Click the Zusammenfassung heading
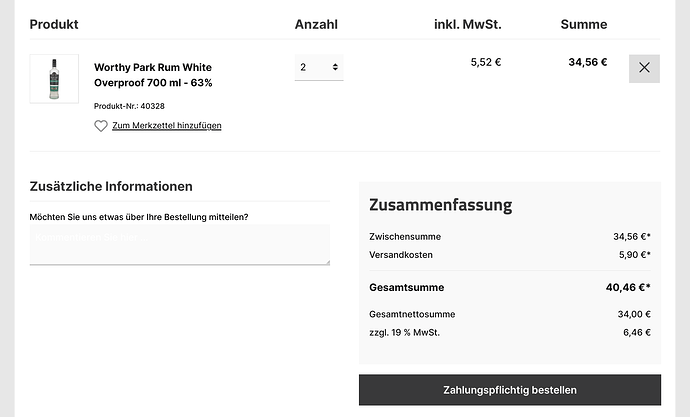The height and width of the screenshot is (417, 690). click(440, 205)
